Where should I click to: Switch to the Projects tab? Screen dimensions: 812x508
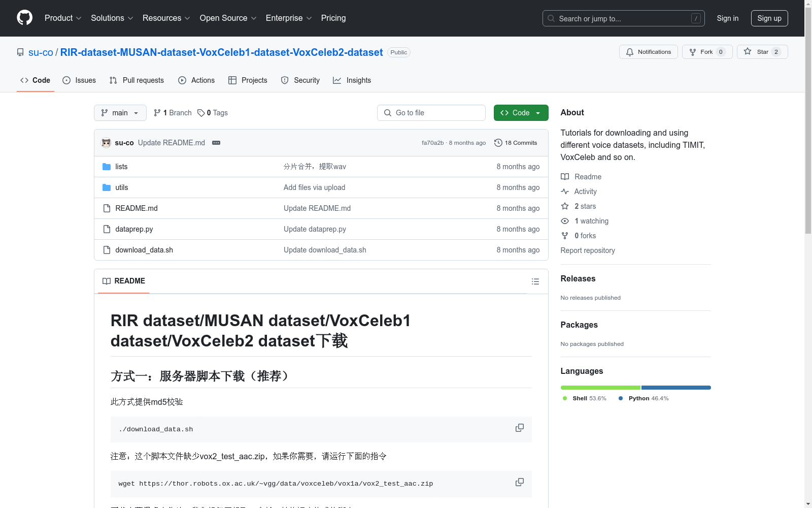(x=248, y=80)
